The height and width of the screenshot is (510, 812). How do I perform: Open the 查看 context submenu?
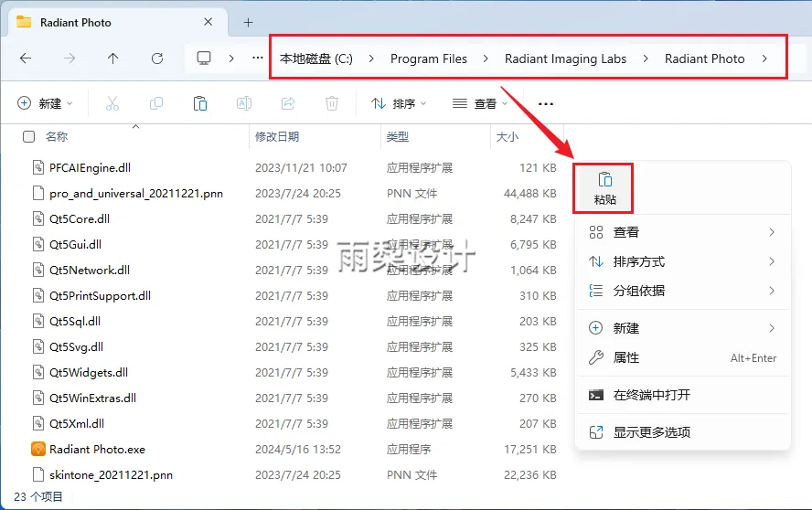tap(682, 232)
